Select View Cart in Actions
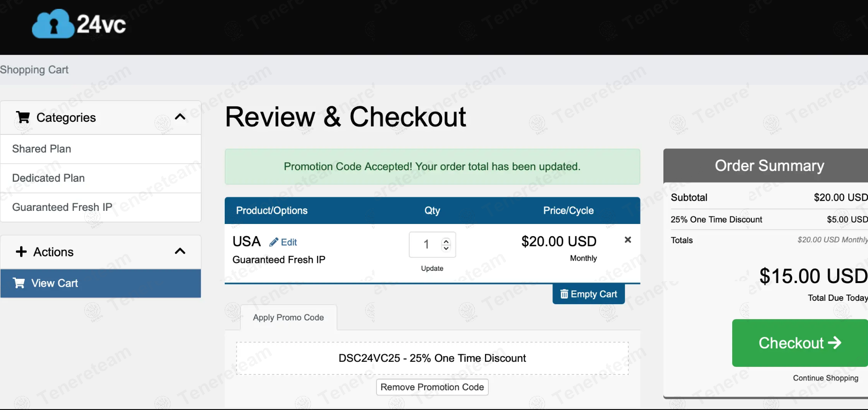This screenshot has width=868, height=410. coord(101,283)
